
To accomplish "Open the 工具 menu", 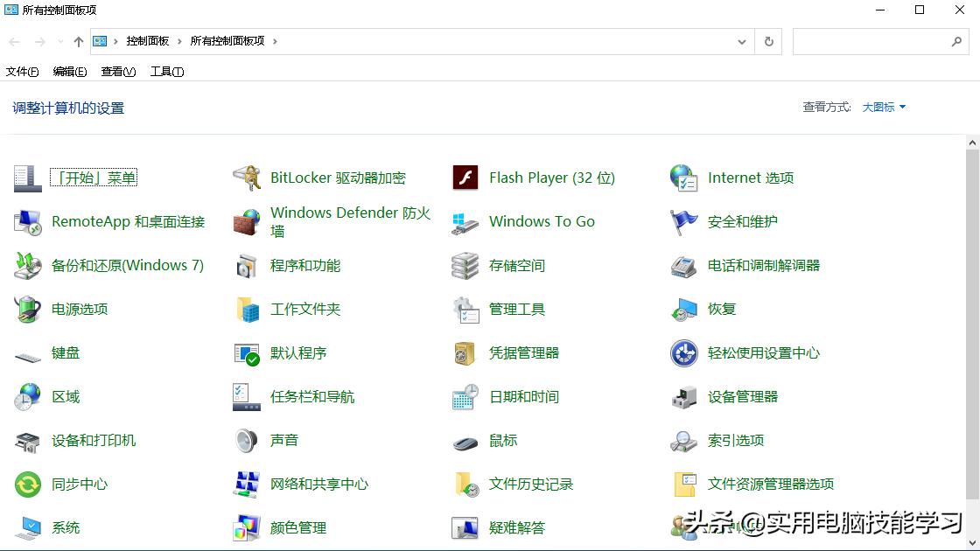I will coord(165,71).
